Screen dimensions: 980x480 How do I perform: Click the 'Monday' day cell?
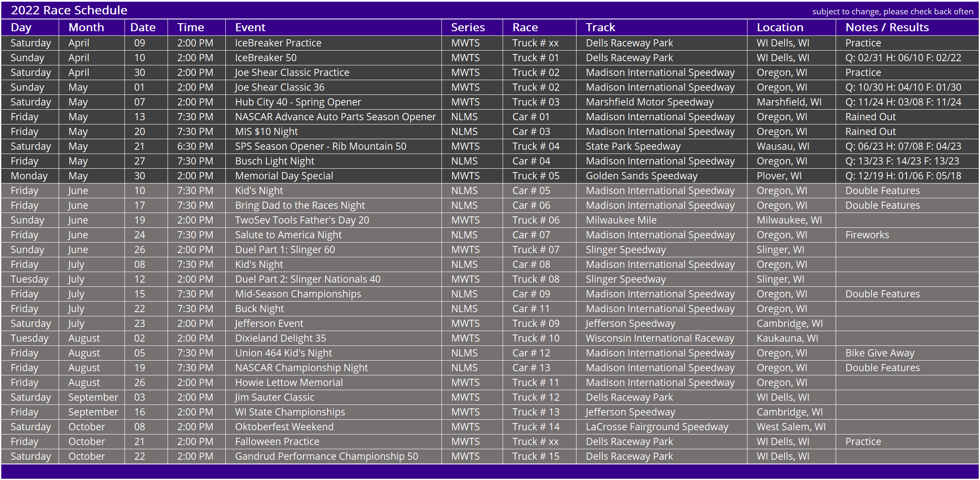[29, 176]
